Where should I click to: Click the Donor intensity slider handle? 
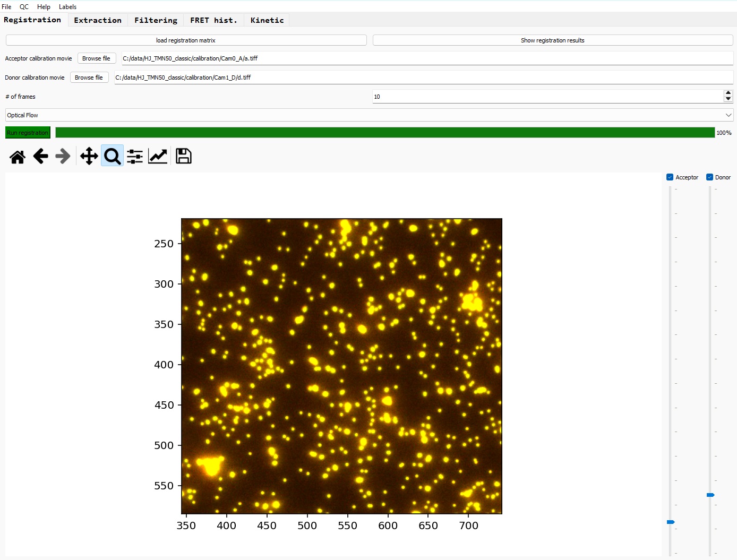coord(710,495)
